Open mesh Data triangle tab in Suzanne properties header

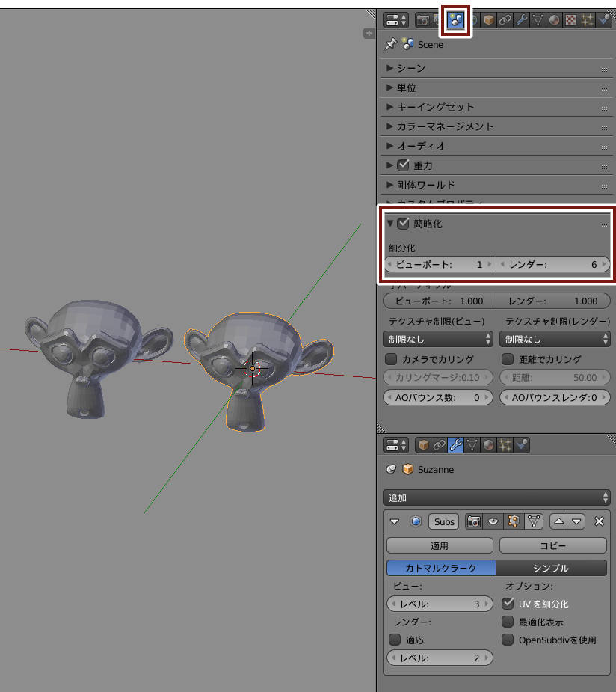tap(472, 445)
